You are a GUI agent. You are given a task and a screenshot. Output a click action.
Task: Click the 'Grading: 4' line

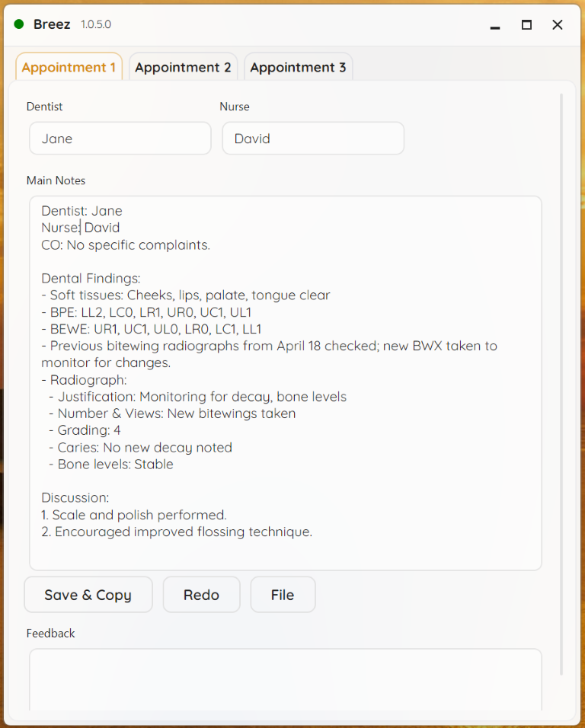(85, 430)
